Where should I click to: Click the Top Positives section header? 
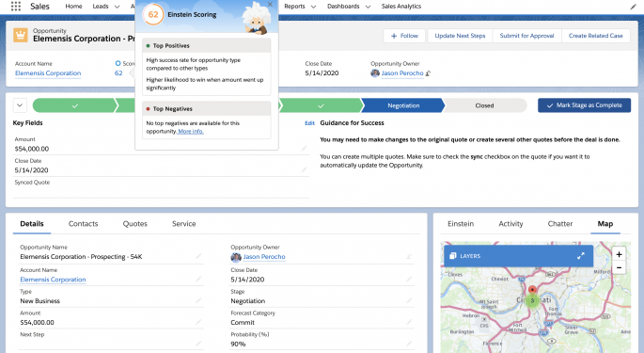(x=207, y=46)
